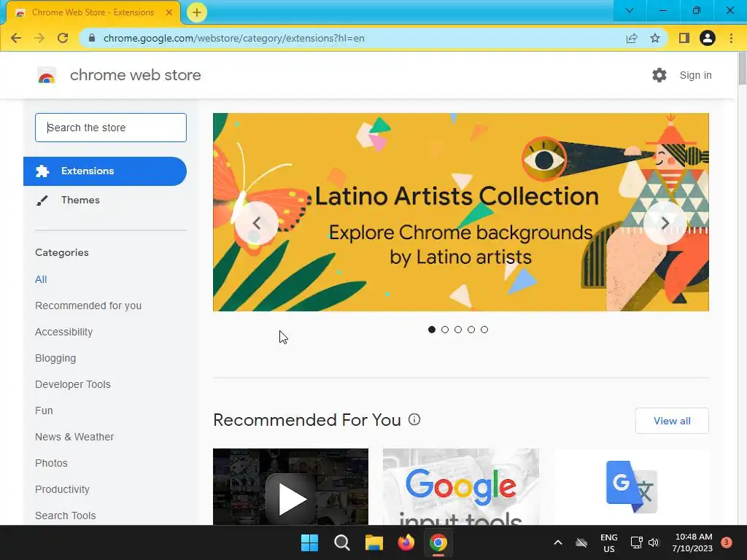Go back using the browser back arrow
Image resolution: width=747 pixels, height=560 pixels.
pyautogui.click(x=16, y=38)
